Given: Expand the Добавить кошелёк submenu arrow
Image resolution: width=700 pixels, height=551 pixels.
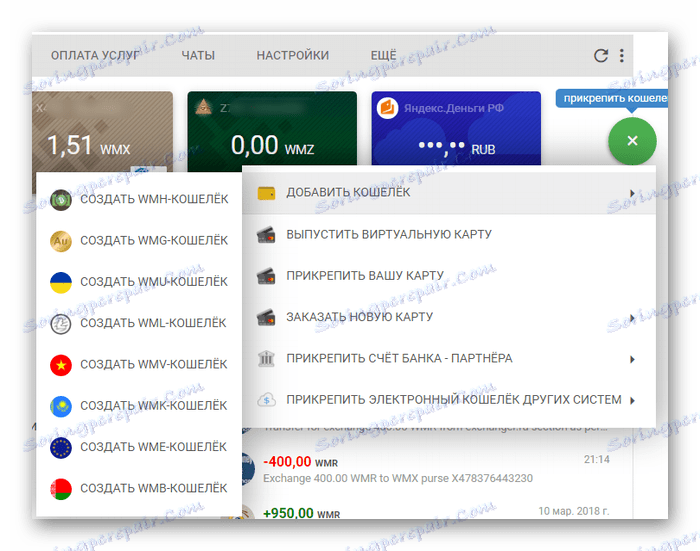Looking at the screenshot, I should (632, 193).
